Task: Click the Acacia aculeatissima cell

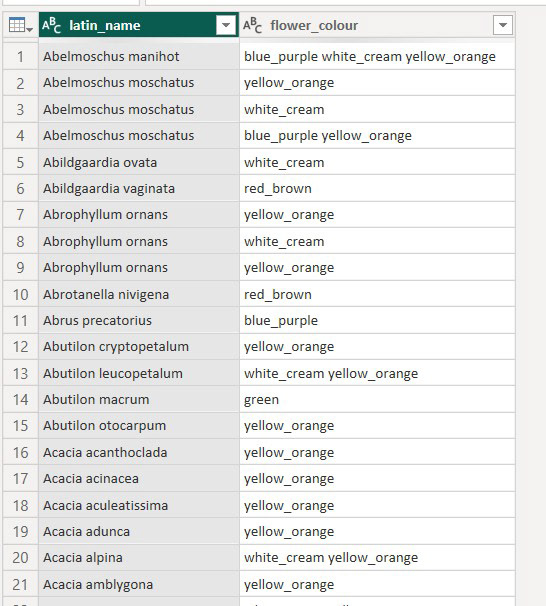Action: tap(139, 506)
